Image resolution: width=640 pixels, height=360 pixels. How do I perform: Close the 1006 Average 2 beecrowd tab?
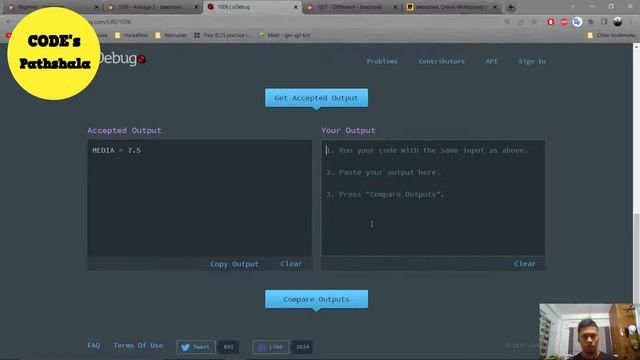(196, 7)
